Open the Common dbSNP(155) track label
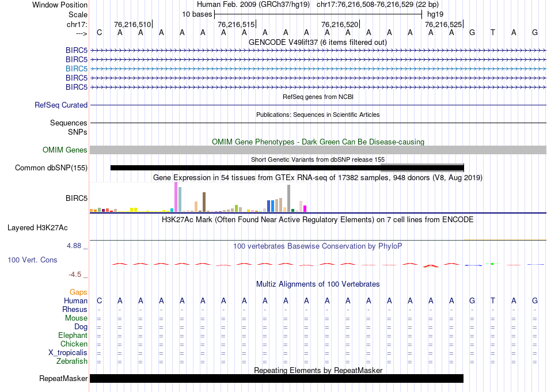The width and height of the screenshot is (547, 392). pos(51,168)
